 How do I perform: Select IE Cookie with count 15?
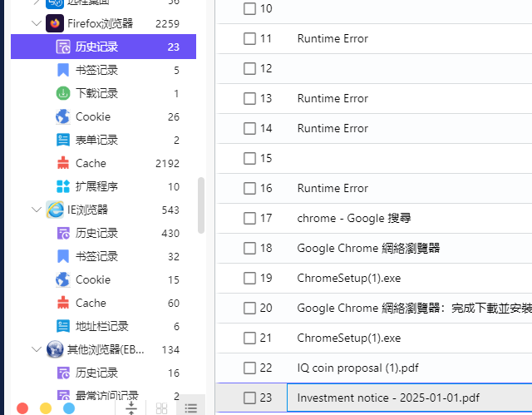[103, 279]
